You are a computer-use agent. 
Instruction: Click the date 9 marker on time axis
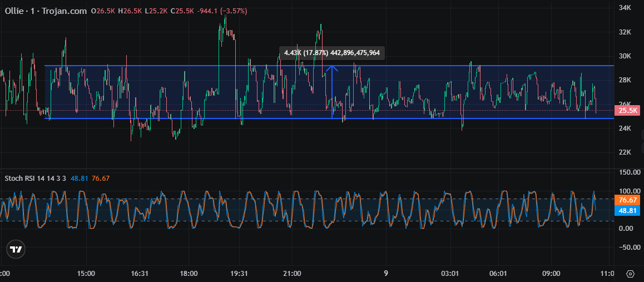tap(385, 274)
